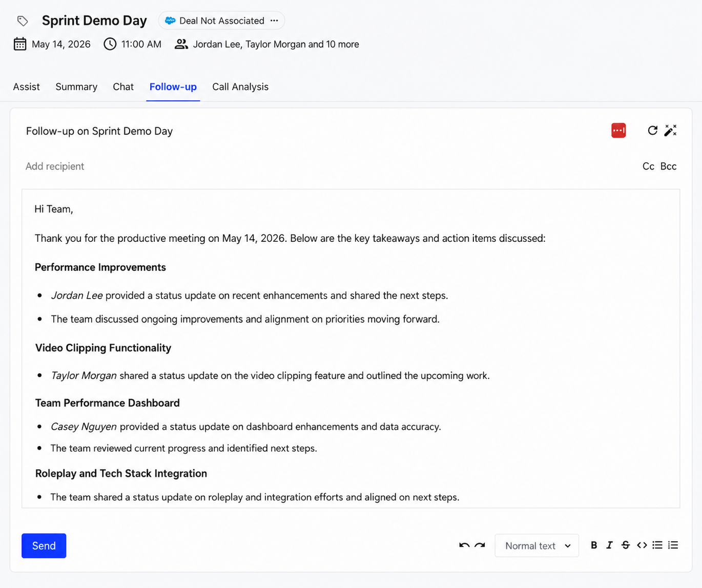This screenshot has width=702, height=588.
Task: Click the tag icon beside Sprint Demo Day
Action: pos(23,21)
